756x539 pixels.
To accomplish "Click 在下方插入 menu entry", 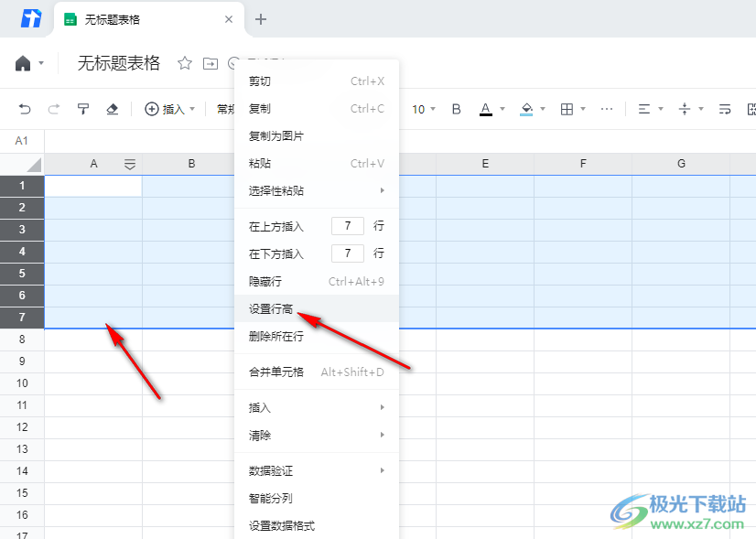I will tap(276, 254).
